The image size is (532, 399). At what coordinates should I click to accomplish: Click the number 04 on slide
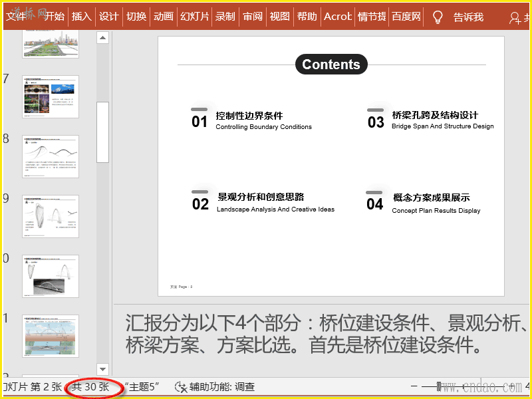pyautogui.click(x=374, y=204)
